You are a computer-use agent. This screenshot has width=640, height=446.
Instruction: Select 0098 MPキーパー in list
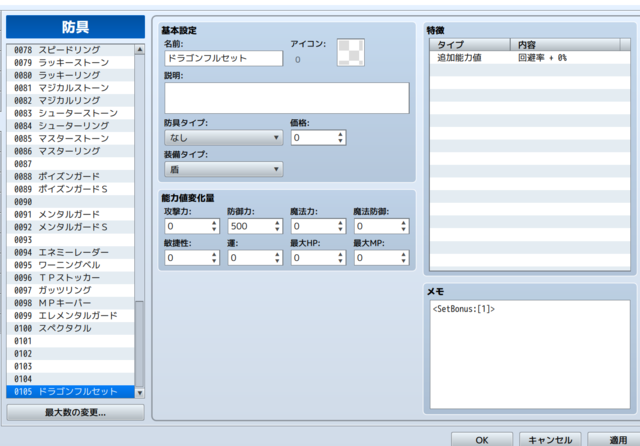point(70,303)
